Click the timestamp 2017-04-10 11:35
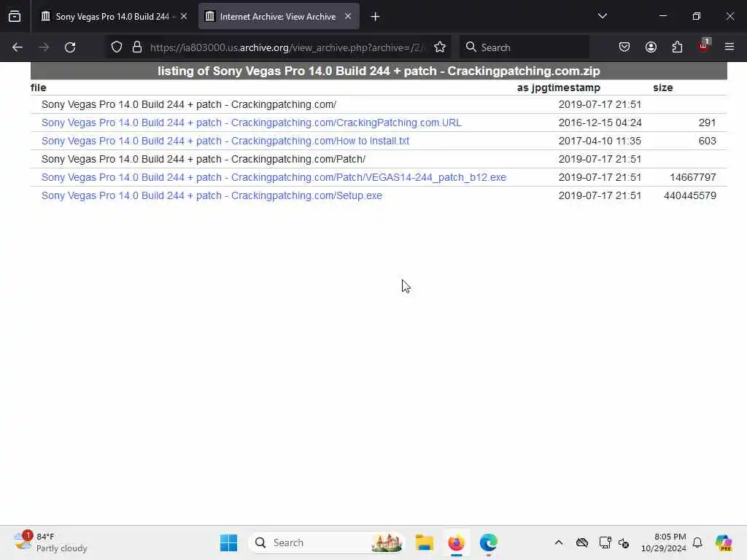 pyautogui.click(x=600, y=141)
